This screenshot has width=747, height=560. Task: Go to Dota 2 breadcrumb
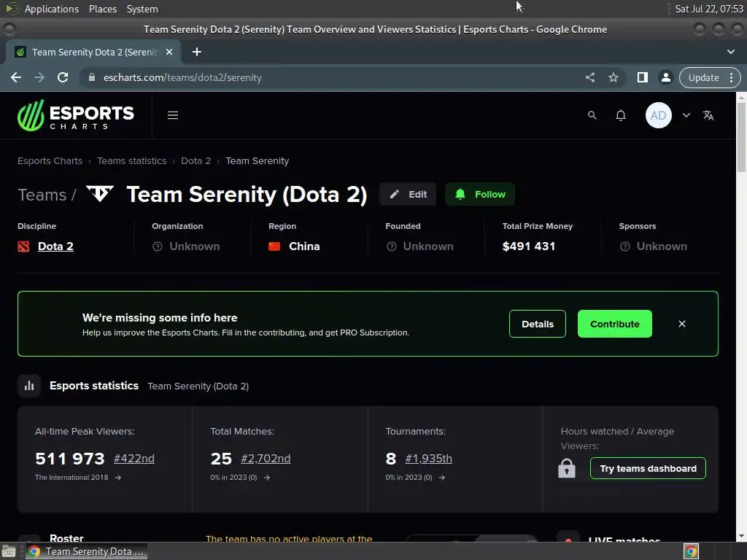196,161
